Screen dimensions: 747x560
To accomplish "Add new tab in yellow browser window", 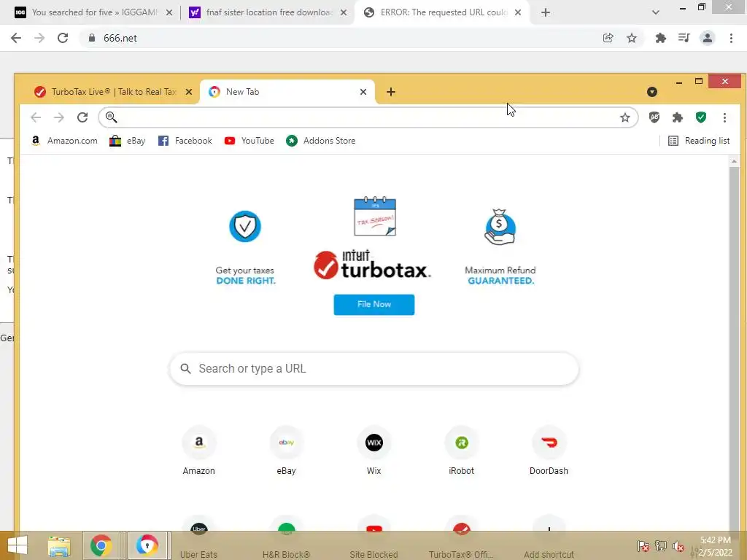I will pos(391,92).
